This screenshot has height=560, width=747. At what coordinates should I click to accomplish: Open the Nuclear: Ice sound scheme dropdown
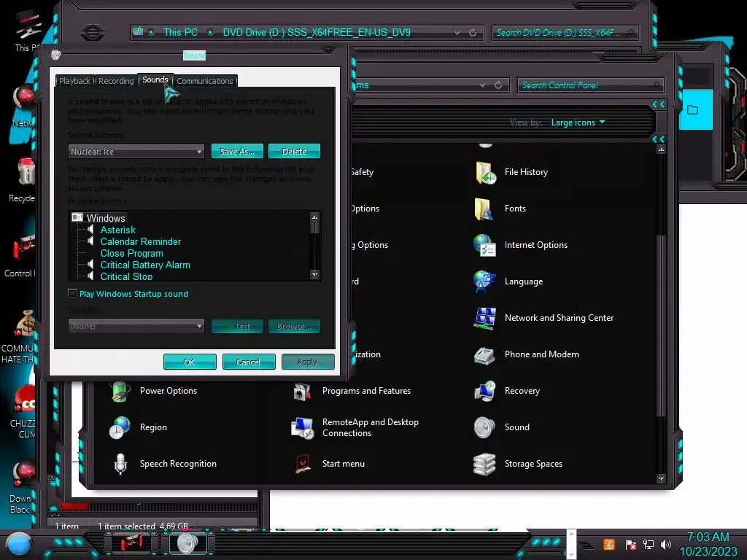pos(136,152)
